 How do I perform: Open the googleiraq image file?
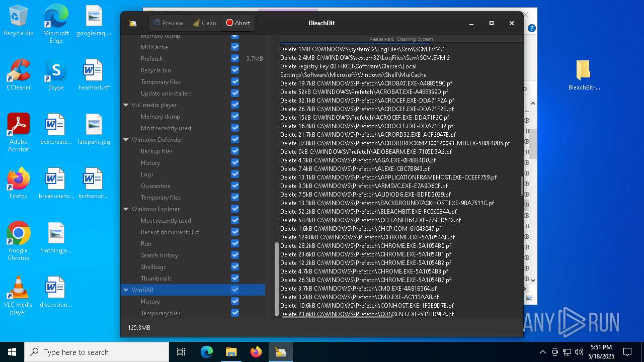pyautogui.click(x=94, y=21)
